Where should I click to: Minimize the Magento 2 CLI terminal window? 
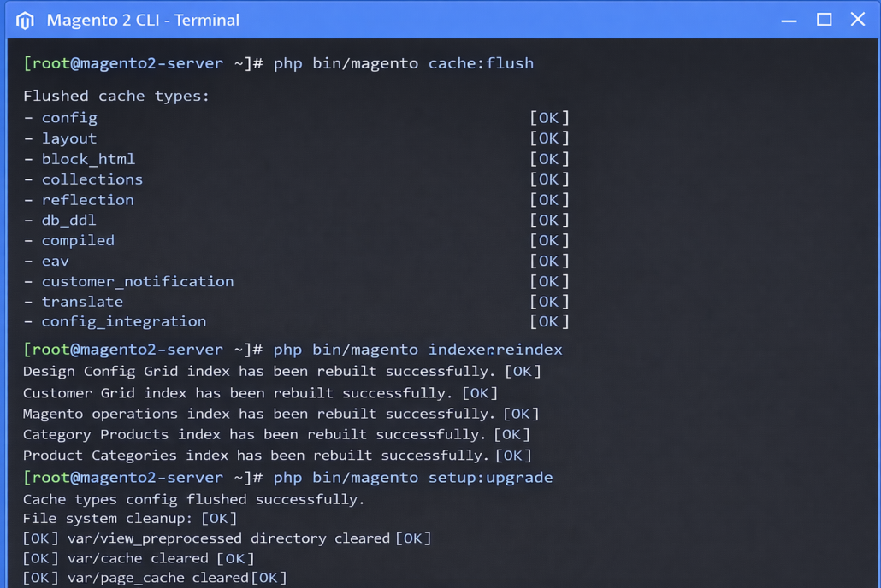(789, 20)
